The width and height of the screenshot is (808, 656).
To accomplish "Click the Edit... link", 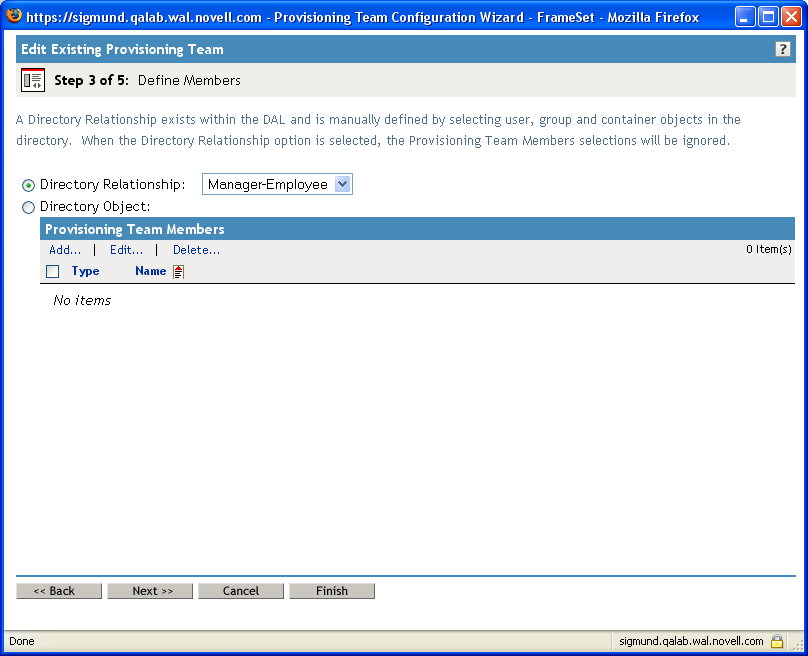I will pyautogui.click(x=126, y=250).
